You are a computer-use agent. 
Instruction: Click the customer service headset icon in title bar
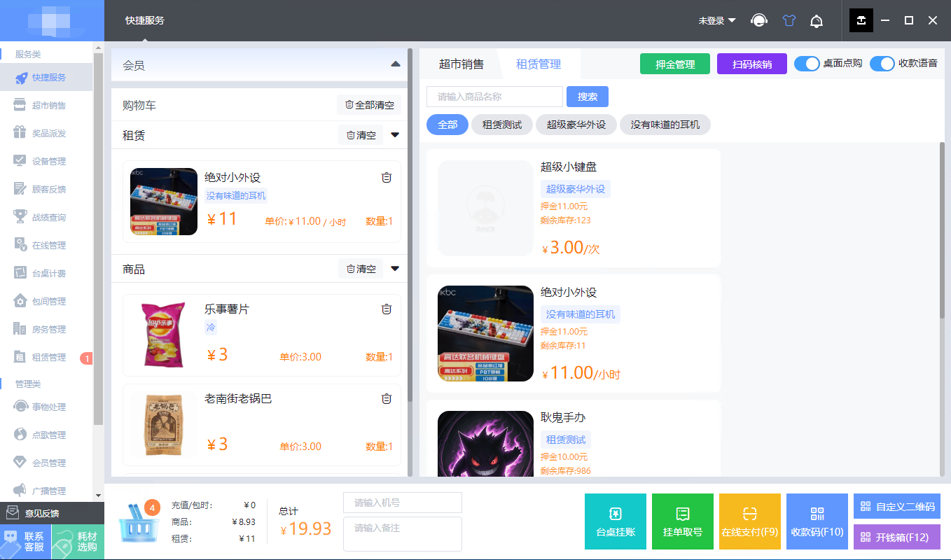click(x=758, y=21)
